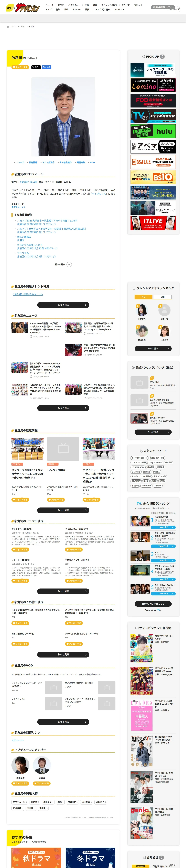Screen dimensions: 186x868
Task: Open the hulu banner
Action: [x=153, y=131]
